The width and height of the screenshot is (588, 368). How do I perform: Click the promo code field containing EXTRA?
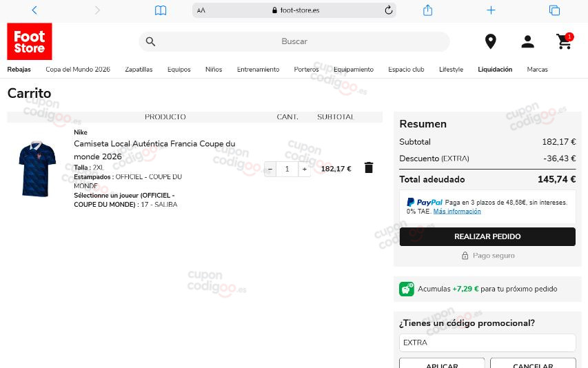point(487,343)
